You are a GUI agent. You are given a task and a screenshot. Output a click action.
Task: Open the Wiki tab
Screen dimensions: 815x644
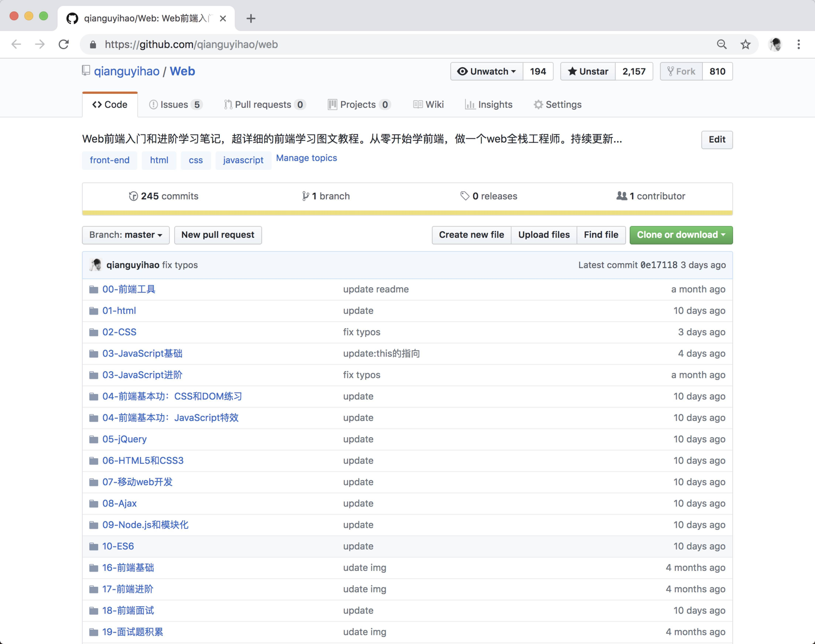click(x=428, y=105)
